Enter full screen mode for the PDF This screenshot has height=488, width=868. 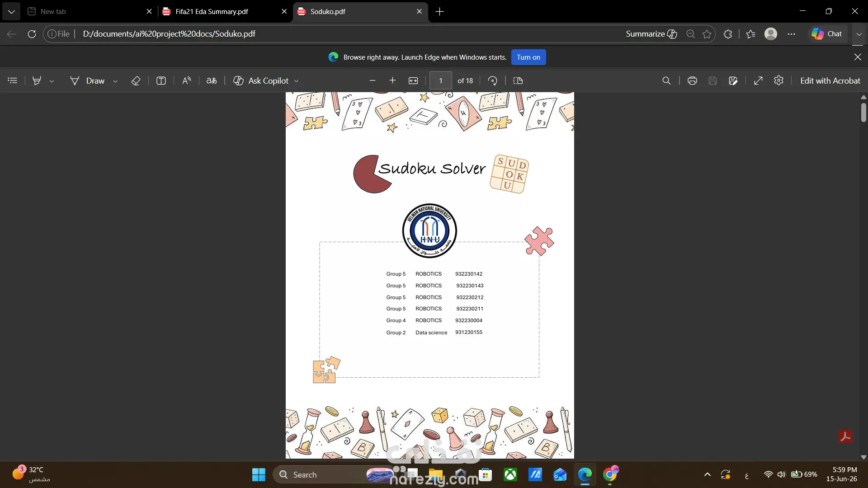[x=759, y=80]
